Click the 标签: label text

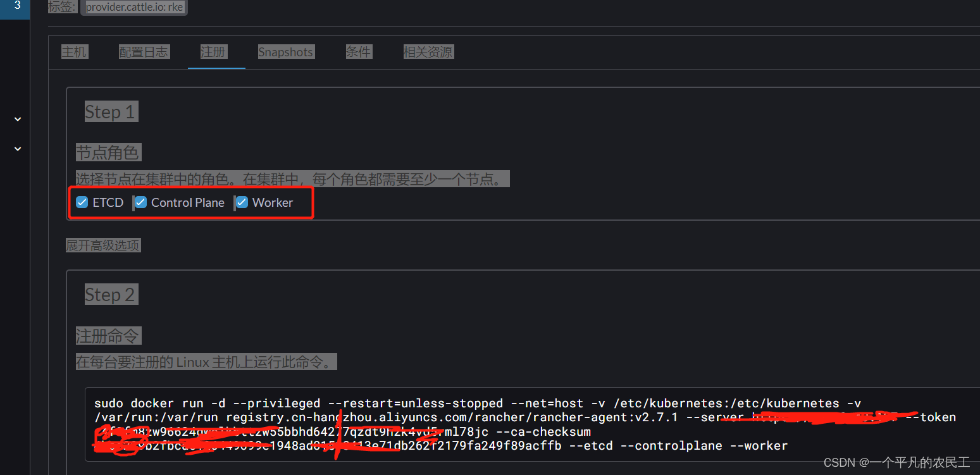[63, 8]
